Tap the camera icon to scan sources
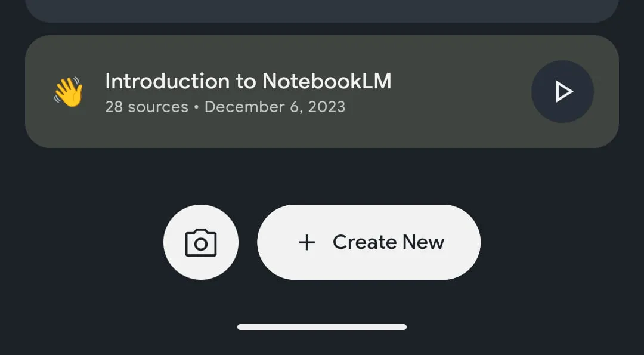Image resolution: width=644 pixels, height=355 pixels. (201, 242)
